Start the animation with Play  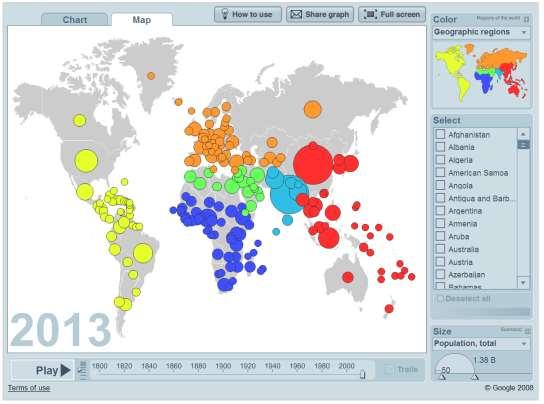[42, 370]
